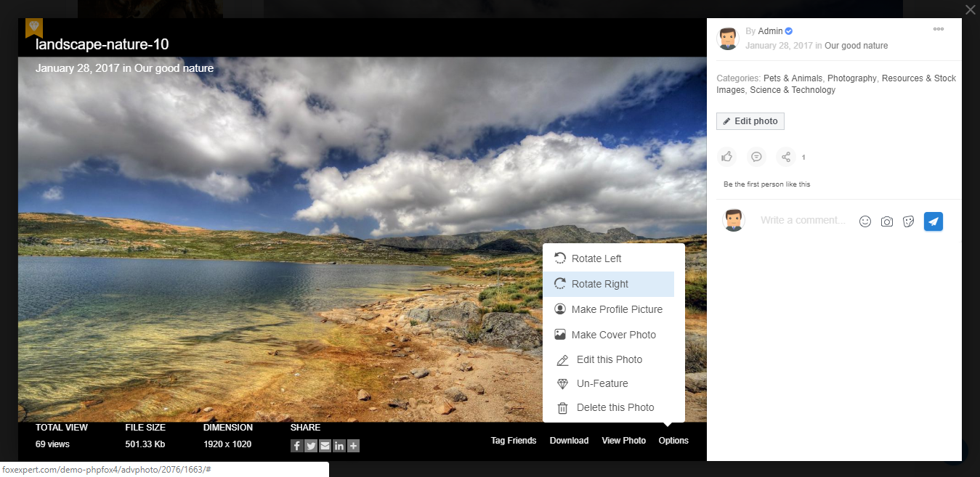The height and width of the screenshot is (477, 980).
Task: Open more share options with the plus icon
Action: click(353, 446)
